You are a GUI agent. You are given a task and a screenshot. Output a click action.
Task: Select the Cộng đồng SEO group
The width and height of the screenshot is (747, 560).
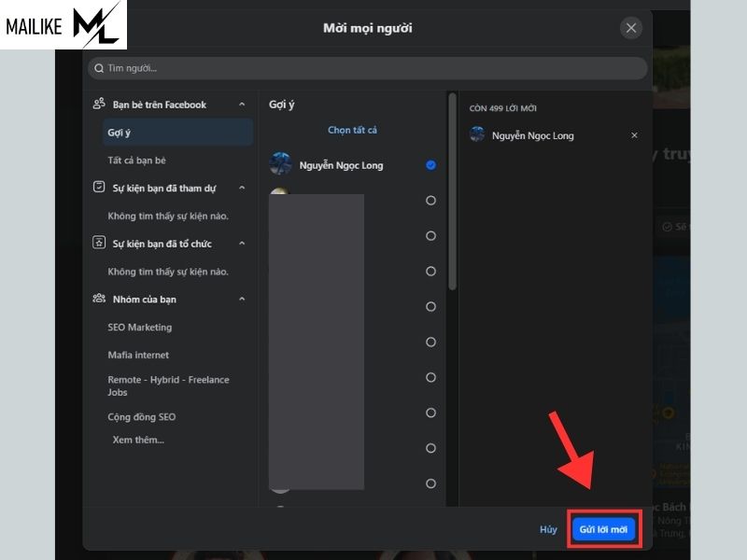point(142,416)
